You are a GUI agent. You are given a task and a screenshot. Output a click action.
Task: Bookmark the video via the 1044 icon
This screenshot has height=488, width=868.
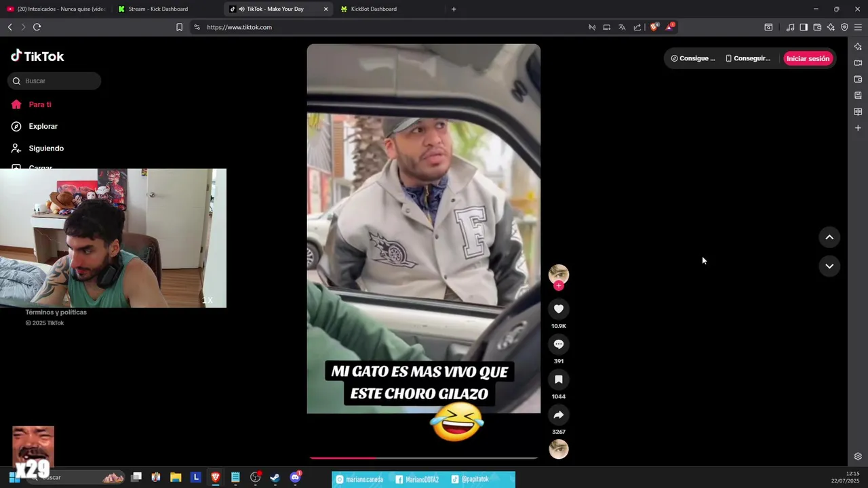point(559,380)
